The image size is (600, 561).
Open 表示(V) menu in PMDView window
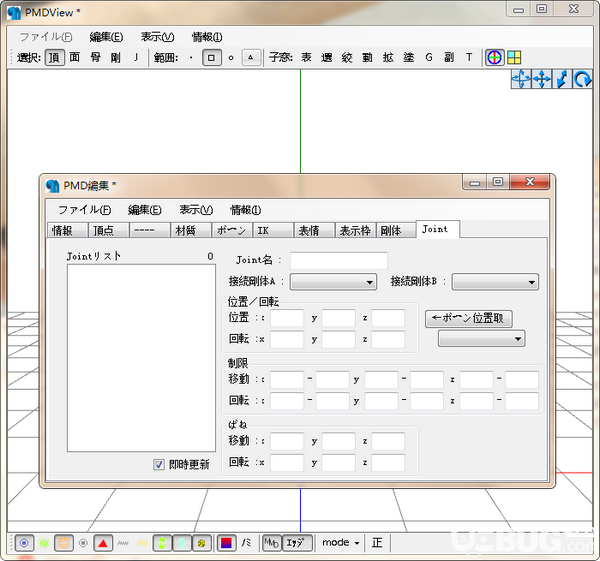[x=157, y=37]
